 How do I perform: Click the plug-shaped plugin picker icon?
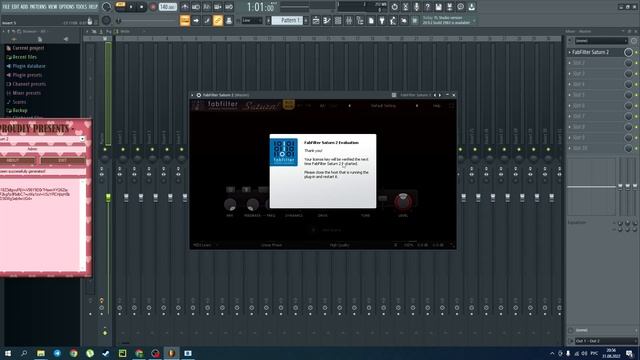pos(382,20)
